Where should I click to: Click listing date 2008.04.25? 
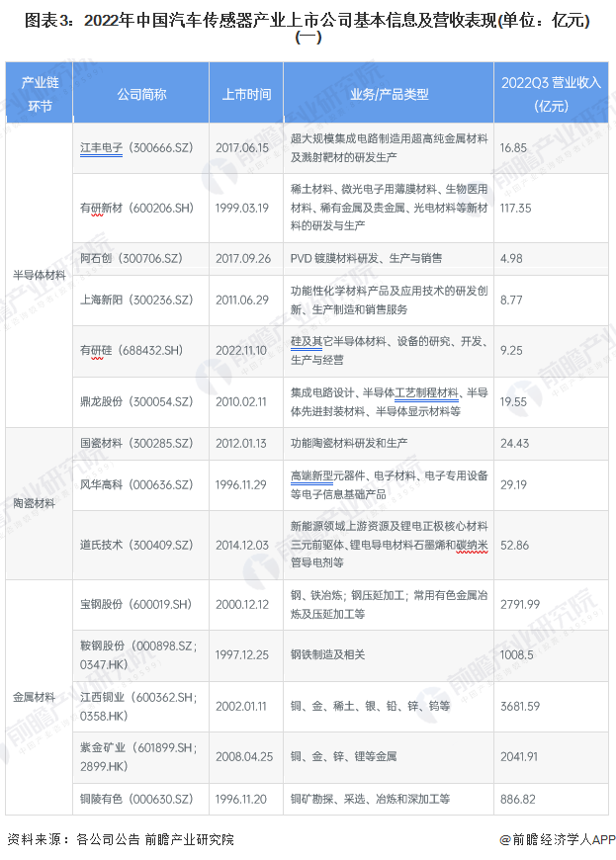244,757
